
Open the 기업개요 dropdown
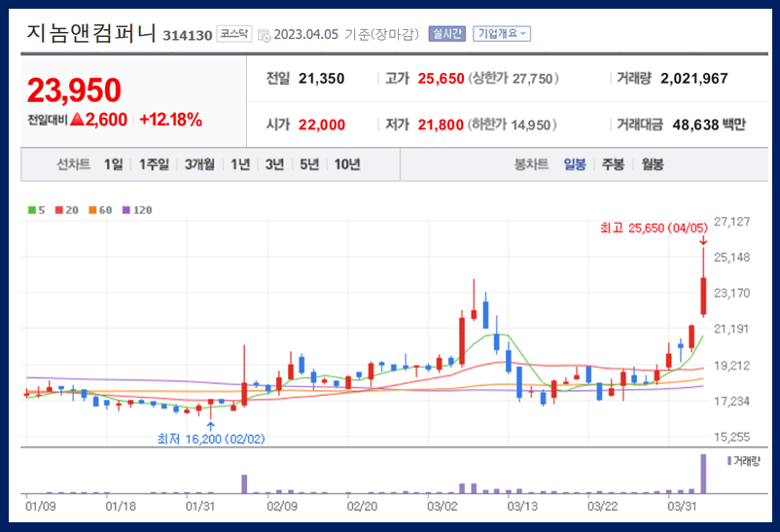click(502, 34)
